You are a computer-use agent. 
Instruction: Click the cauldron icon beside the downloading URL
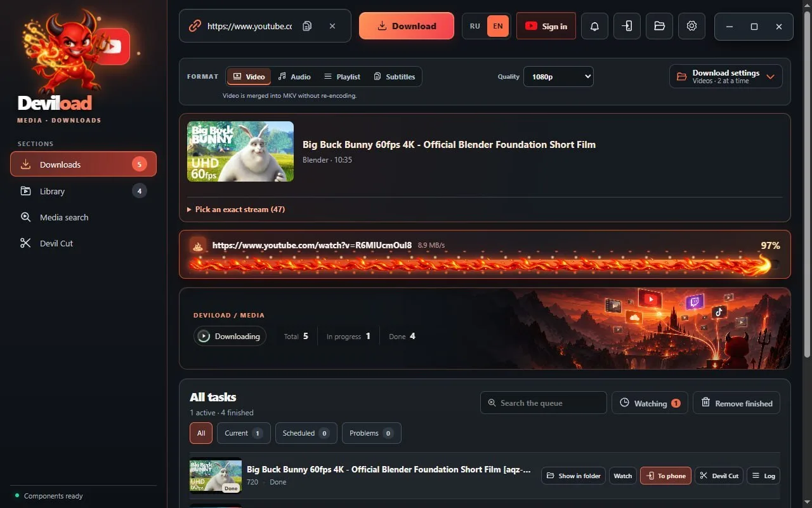coord(198,245)
